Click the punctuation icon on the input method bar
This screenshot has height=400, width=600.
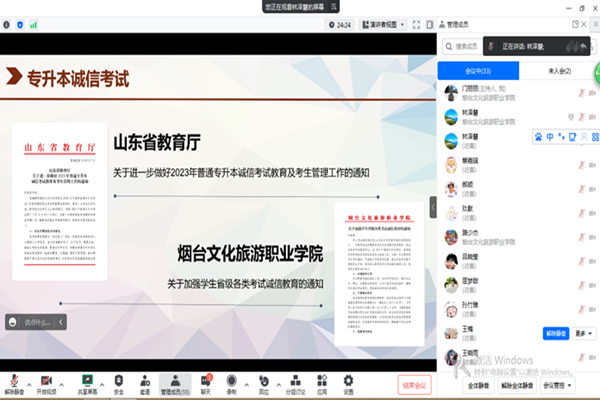click(x=561, y=137)
